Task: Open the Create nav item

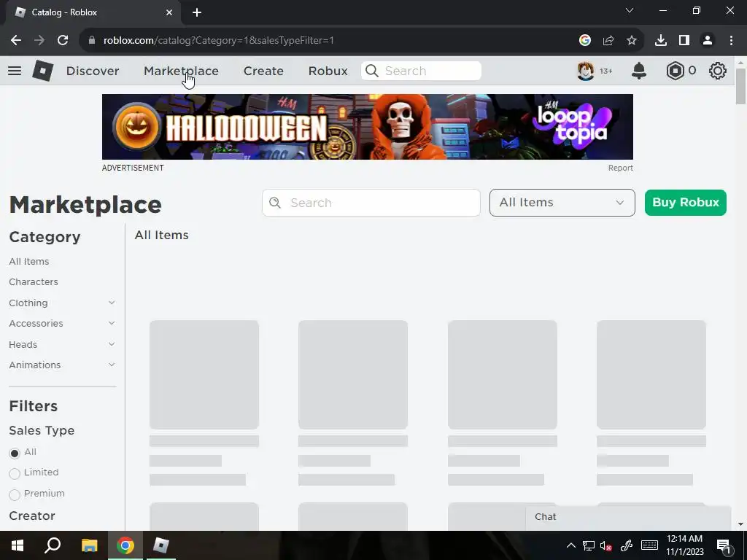Action: 263,71
